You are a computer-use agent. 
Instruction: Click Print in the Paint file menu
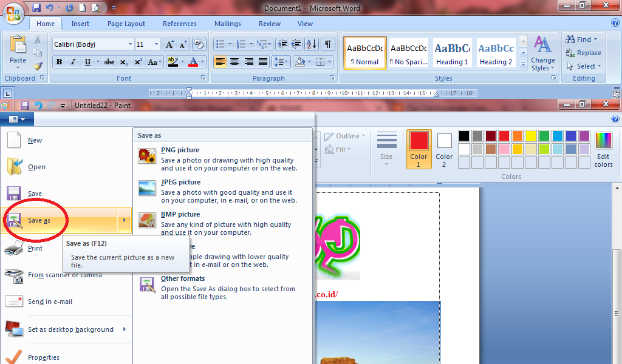tap(66, 248)
